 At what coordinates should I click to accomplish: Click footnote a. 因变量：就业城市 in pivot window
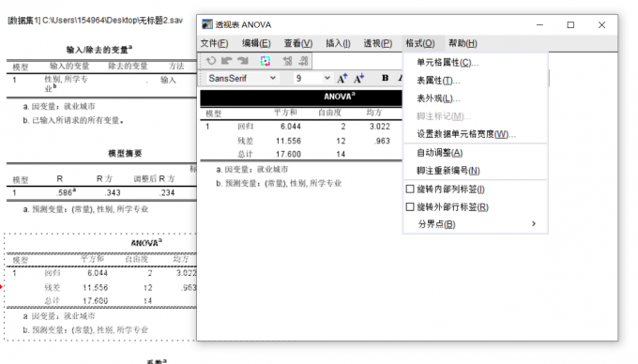coord(251,170)
